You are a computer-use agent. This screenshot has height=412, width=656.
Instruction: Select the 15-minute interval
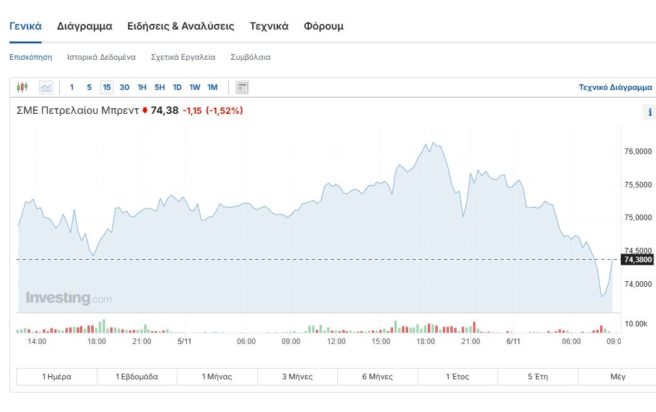coord(106,88)
